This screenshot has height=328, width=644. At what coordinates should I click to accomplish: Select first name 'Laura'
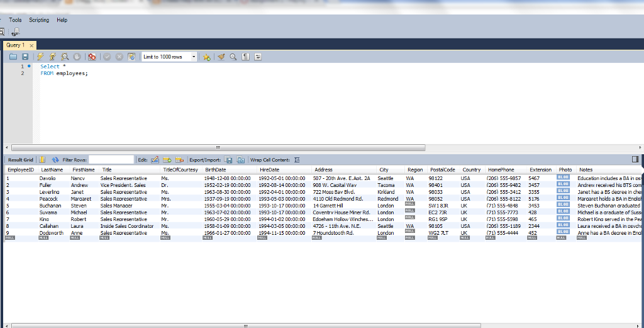coord(77,226)
